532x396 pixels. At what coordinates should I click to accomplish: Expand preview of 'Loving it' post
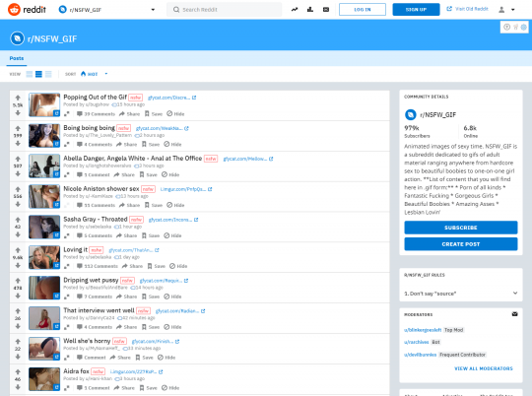(x=67, y=266)
